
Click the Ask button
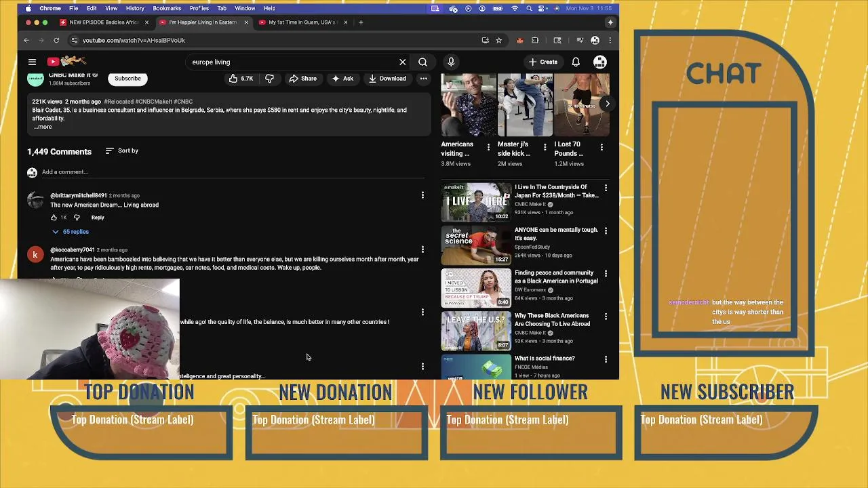click(342, 79)
